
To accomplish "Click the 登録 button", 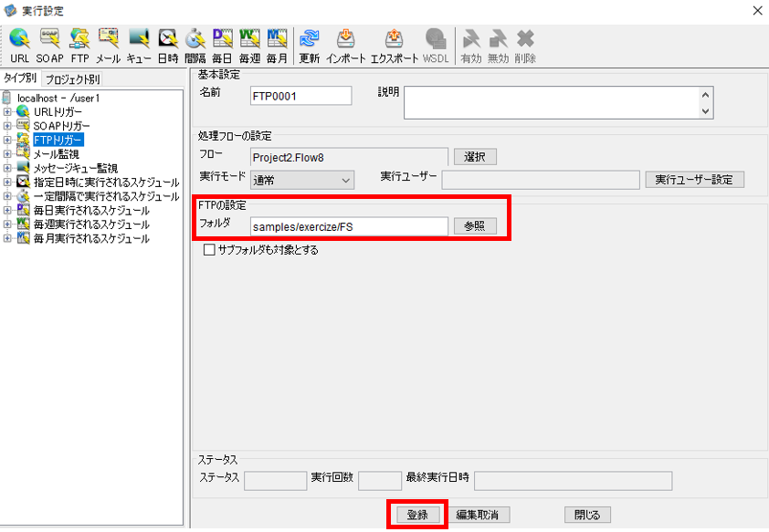I will [x=418, y=515].
